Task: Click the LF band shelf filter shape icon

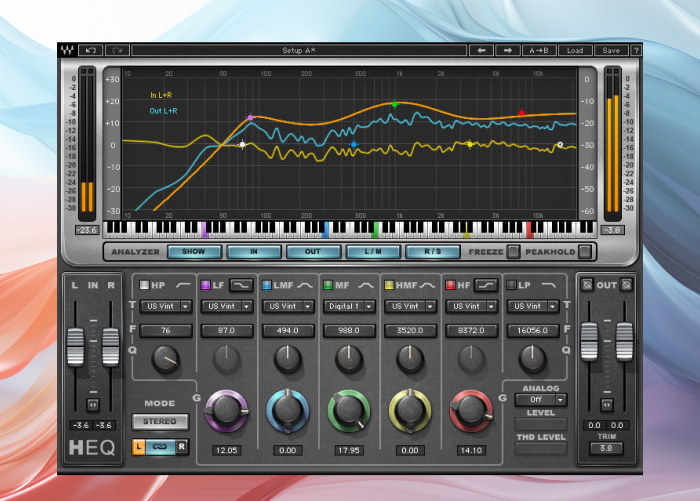Action: [242, 285]
